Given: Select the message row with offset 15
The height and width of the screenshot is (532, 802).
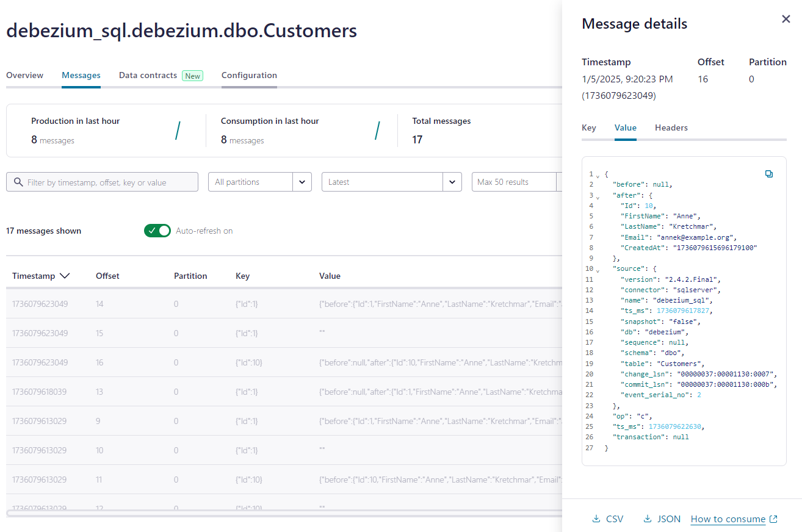Looking at the screenshot, I should (284, 333).
